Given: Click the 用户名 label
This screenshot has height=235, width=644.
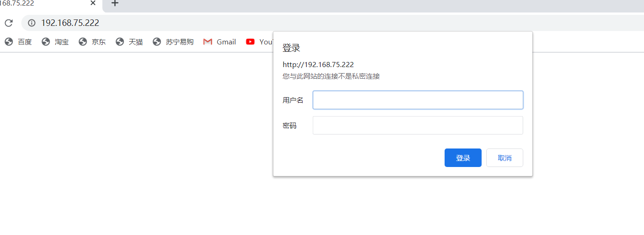Looking at the screenshot, I should [293, 100].
